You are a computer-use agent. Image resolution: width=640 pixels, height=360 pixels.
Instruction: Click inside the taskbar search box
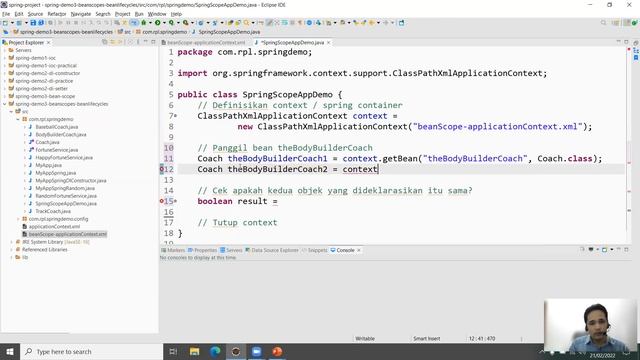pos(91,351)
